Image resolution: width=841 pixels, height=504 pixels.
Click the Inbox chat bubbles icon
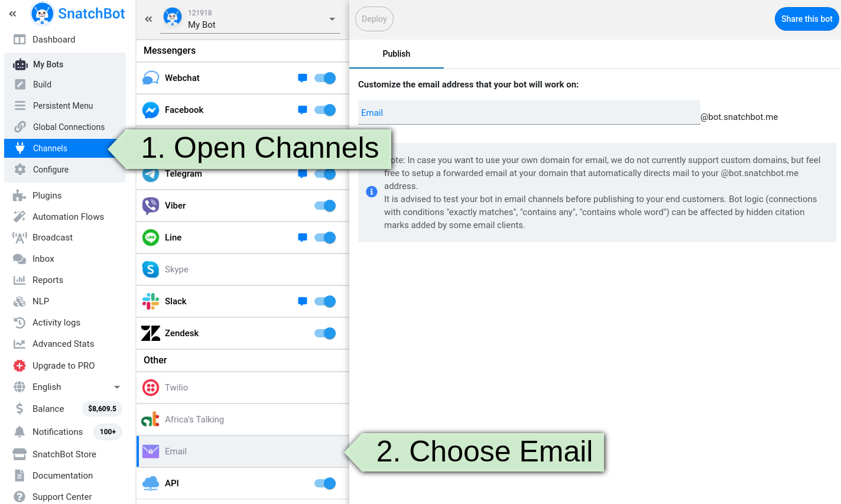[20, 259]
